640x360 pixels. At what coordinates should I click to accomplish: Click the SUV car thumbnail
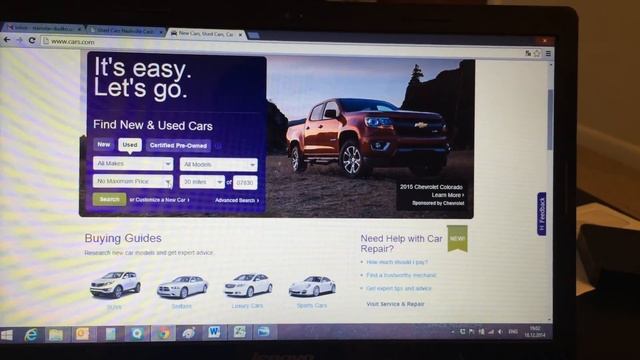click(115, 284)
